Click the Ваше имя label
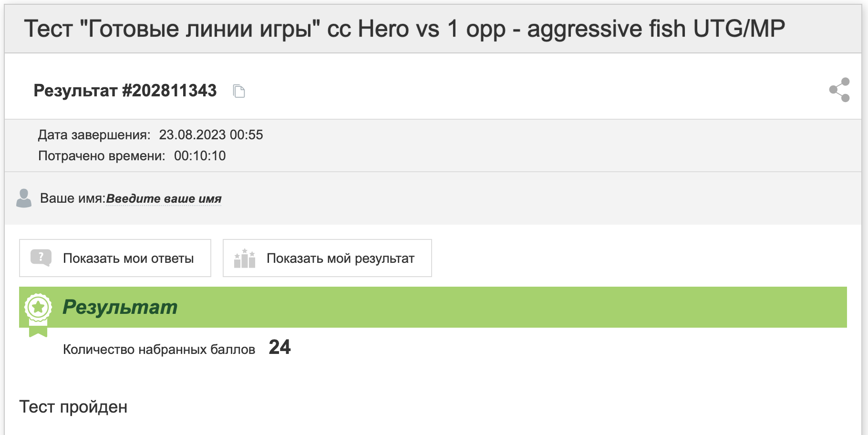 (72, 198)
